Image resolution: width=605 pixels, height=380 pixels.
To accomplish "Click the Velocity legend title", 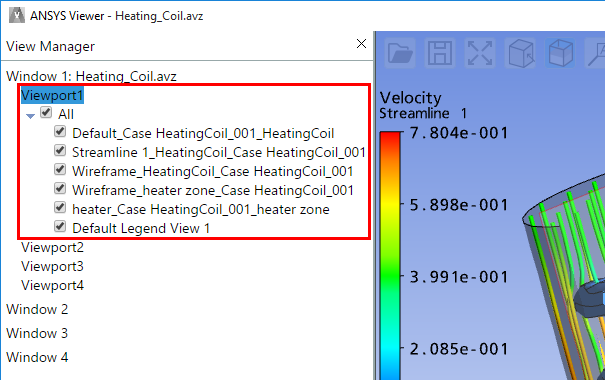I will [x=411, y=98].
